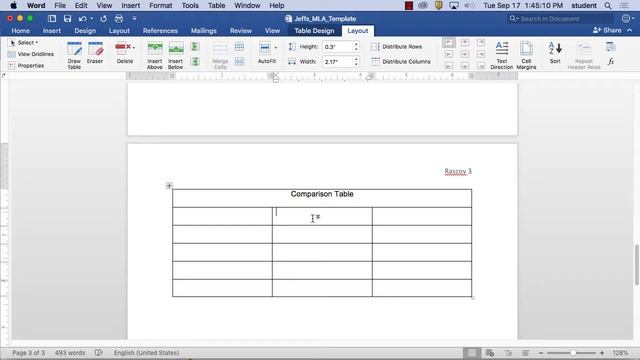The image size is (640, 360).
Task: Print the document using printer icon
Action: click(119, 18)
